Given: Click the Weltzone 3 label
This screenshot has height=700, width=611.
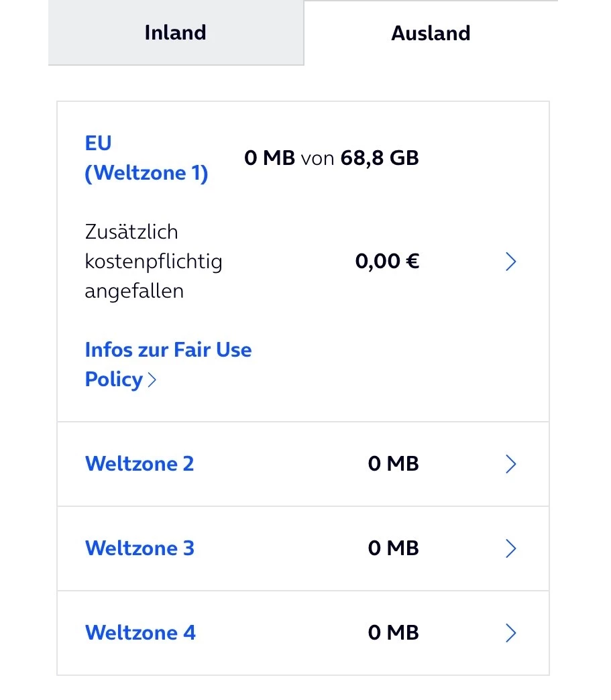Looking at the screenshot, I should click(x=140, y=548).
